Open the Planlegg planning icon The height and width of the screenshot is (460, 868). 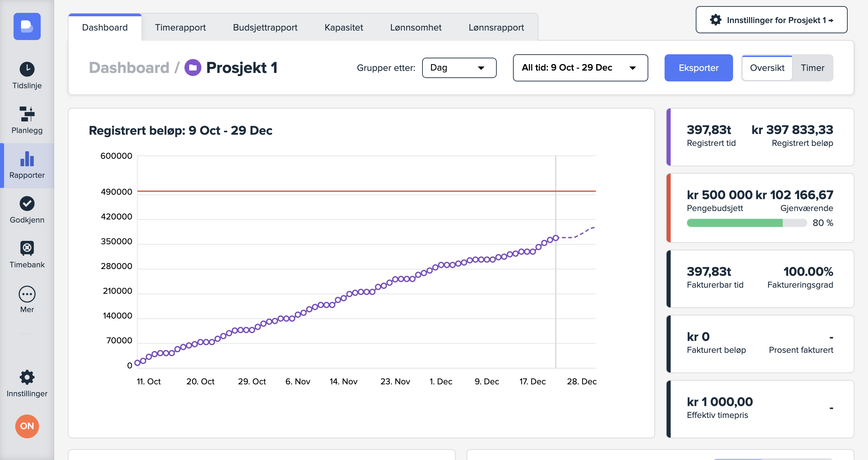[27, 114]
